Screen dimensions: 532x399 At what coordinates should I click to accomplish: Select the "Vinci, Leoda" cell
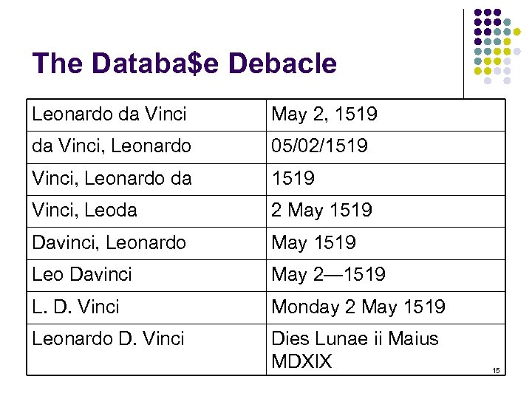tap(85, 211)
